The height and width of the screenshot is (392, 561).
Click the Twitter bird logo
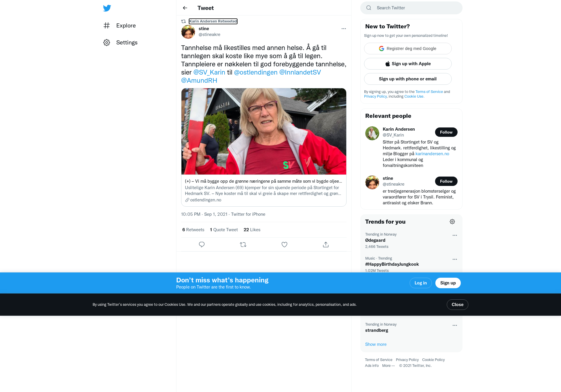[x=107, y=8]
